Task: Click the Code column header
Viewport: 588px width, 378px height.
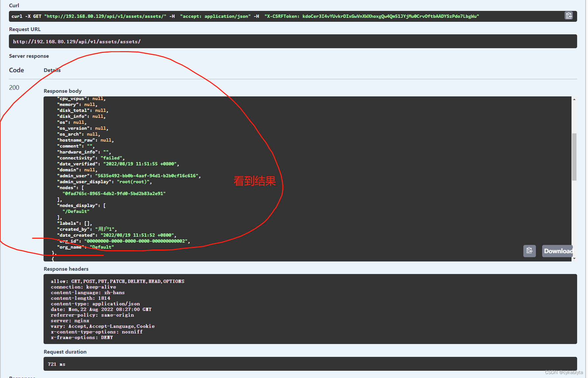Action: click(16, 70)
